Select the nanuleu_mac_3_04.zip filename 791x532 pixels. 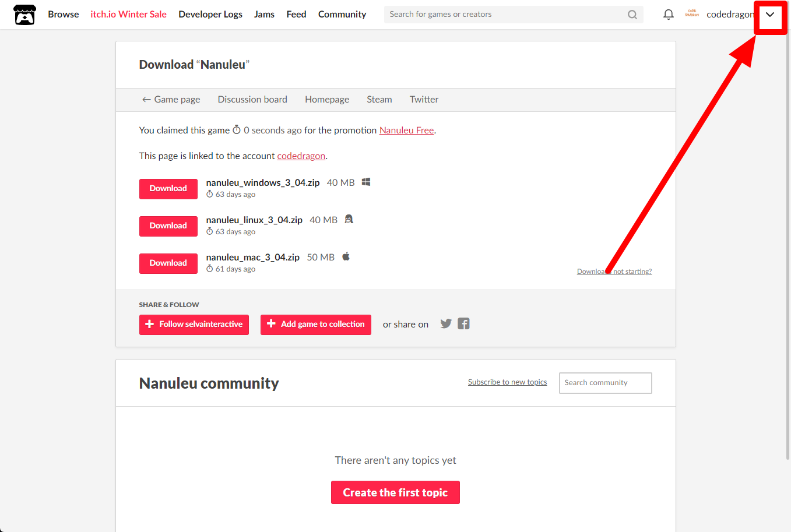click(x=253, y=257)
